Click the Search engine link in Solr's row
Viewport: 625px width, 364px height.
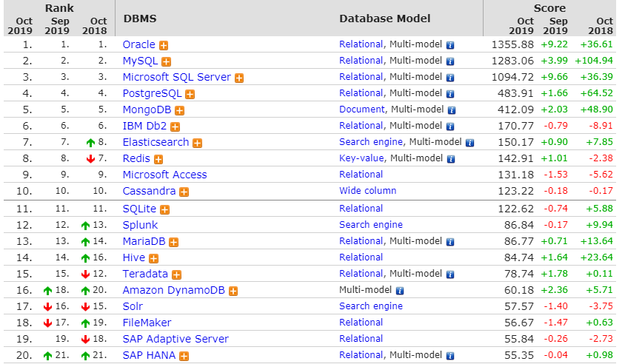(x=371, y=306)
